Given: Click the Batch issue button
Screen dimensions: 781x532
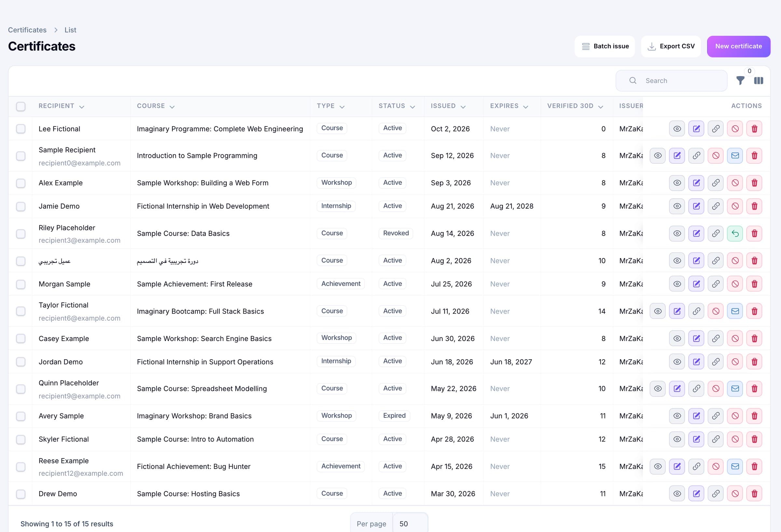Looking at the screenshot, I should (605, 47).
